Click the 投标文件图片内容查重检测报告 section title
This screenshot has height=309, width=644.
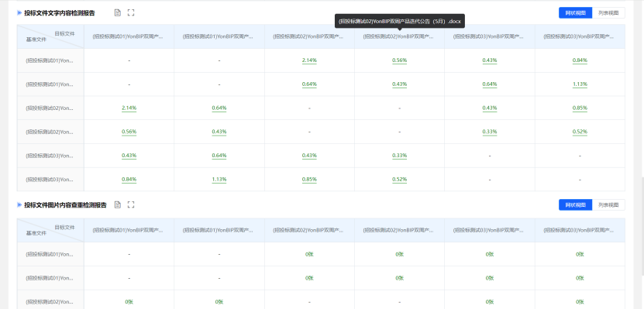(65, 205)
